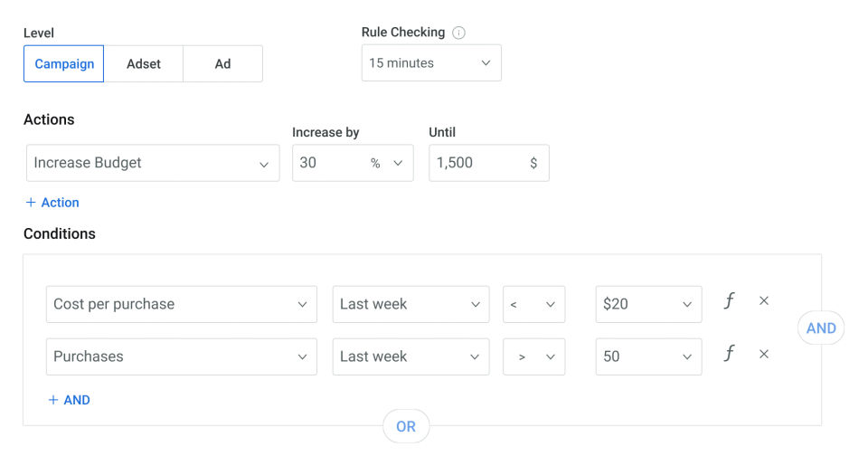
Task: Remove the Purchases condition
Action: (764, 354)
